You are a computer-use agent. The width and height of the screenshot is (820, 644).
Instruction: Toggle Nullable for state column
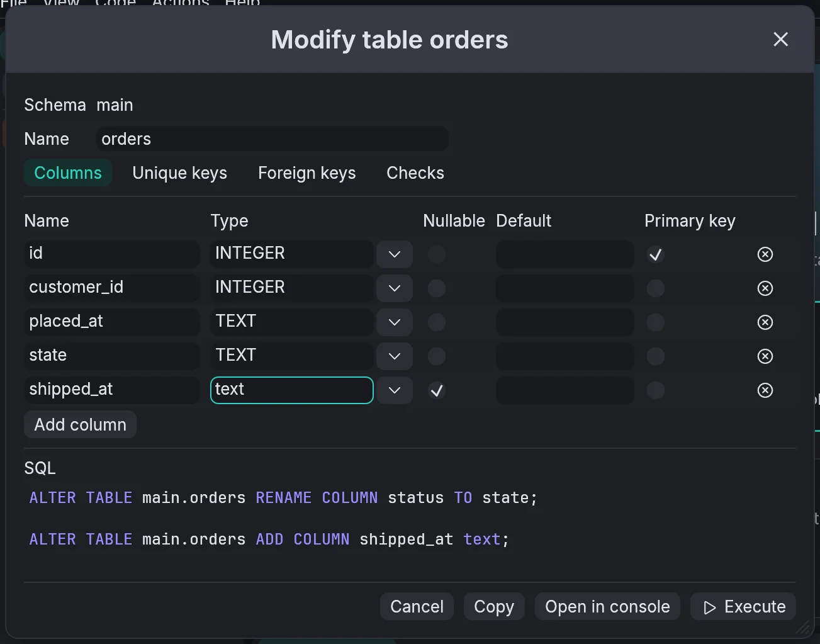point(437,356)
